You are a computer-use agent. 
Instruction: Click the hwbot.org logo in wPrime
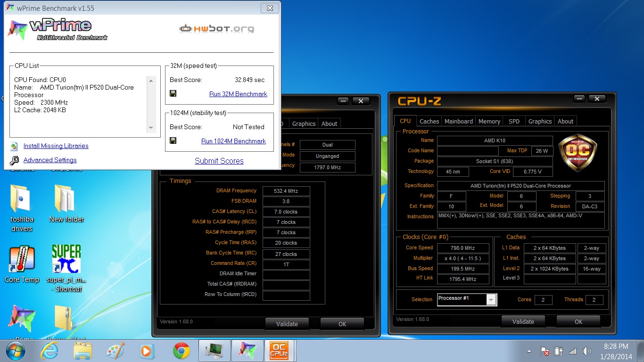tap(216, 29)
